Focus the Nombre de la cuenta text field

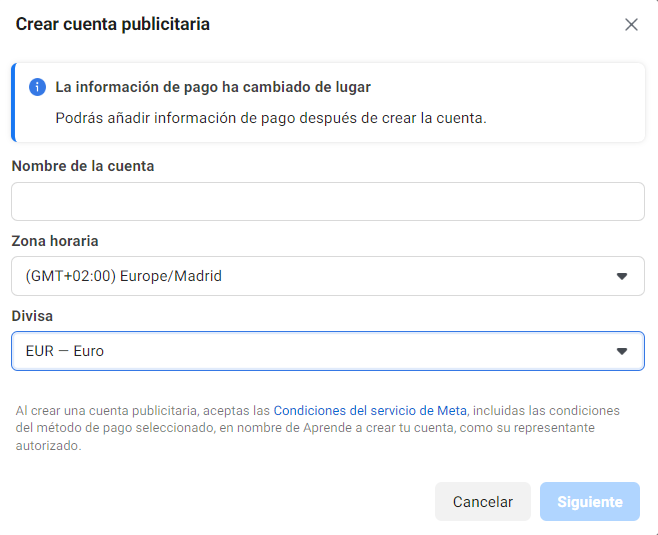[328, 201]
